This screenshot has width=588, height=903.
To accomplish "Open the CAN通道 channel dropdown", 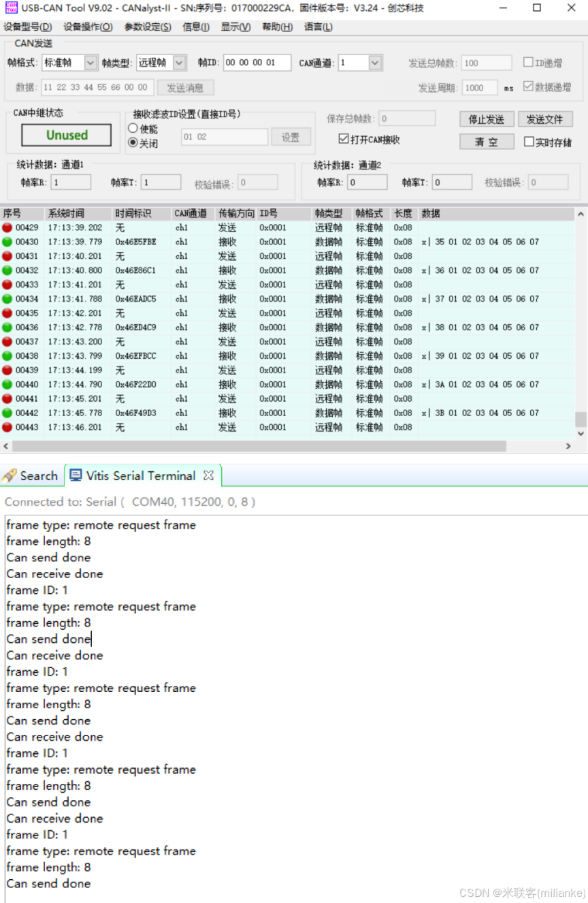I will [x=374, y=62].
